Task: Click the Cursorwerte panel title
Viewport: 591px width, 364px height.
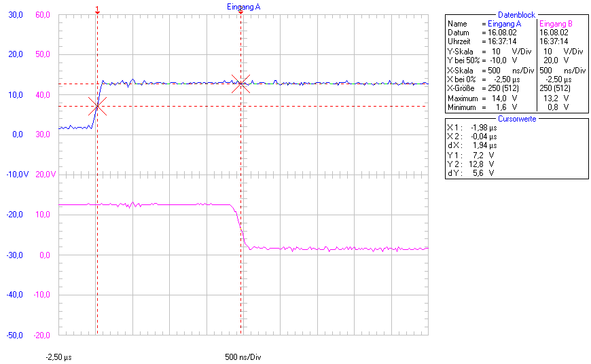Action: point(516,118)
